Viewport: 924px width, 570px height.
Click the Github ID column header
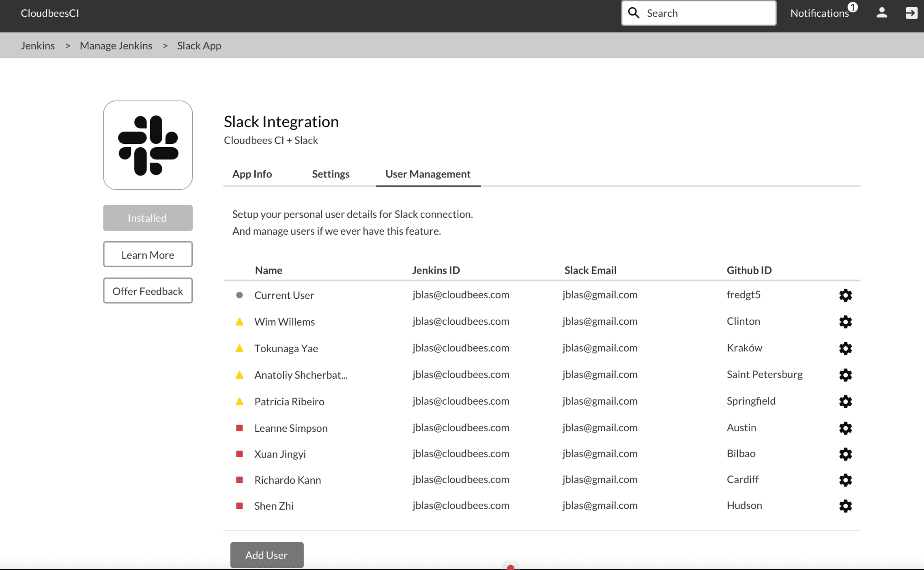coord(749,270)
